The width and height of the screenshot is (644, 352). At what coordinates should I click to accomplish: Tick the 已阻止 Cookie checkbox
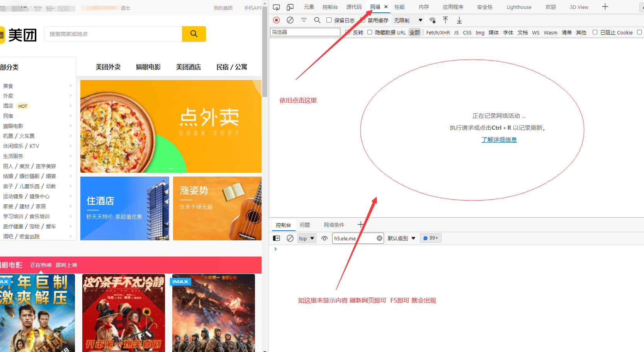pos(595,32)
